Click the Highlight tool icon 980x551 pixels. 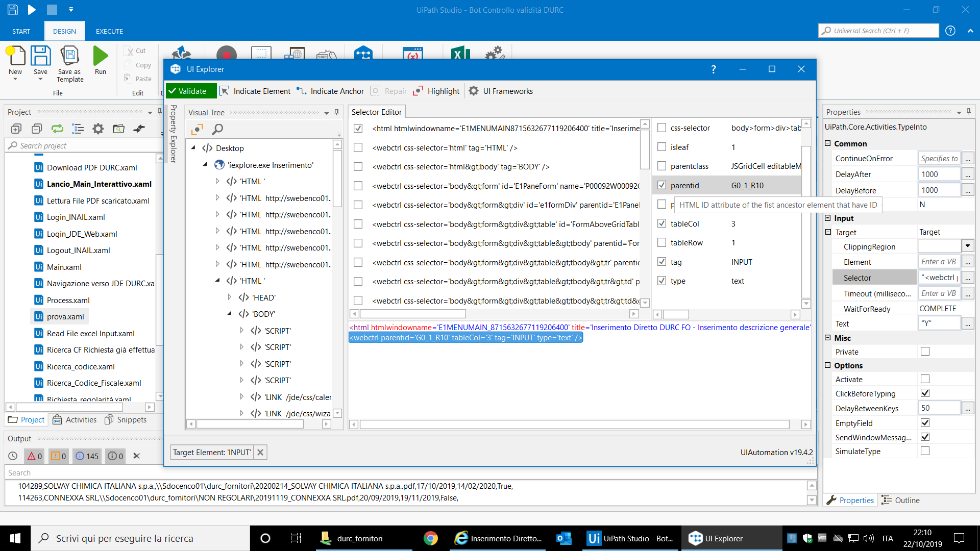point(418,91)
